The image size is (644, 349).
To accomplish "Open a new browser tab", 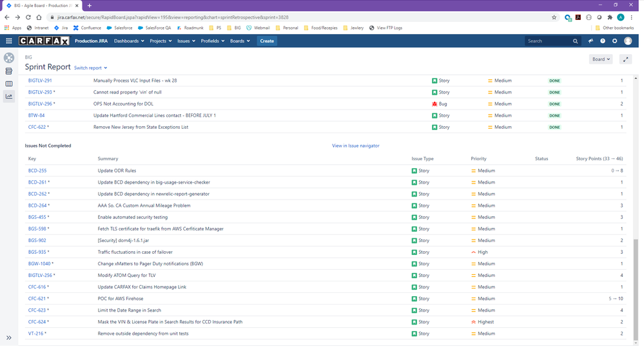I will click(90, 5).
